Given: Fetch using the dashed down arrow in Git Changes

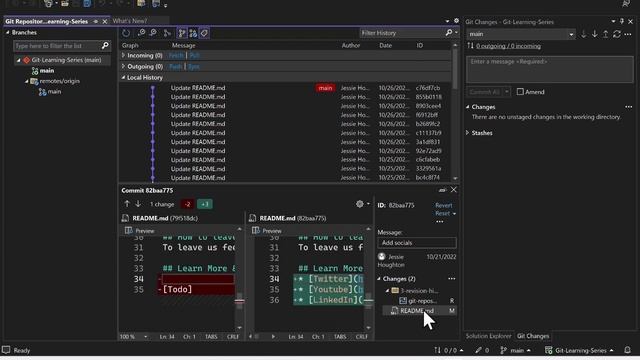Looking at the screenshot, I should 584,34.
